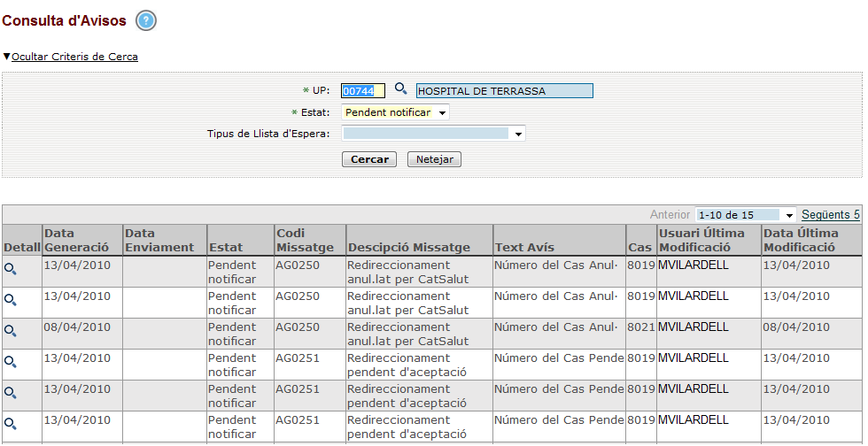Open the 1-10 de 15 page selector
Image resolution: width=868 pixels, height=446 pixels.
coord(746,215)
